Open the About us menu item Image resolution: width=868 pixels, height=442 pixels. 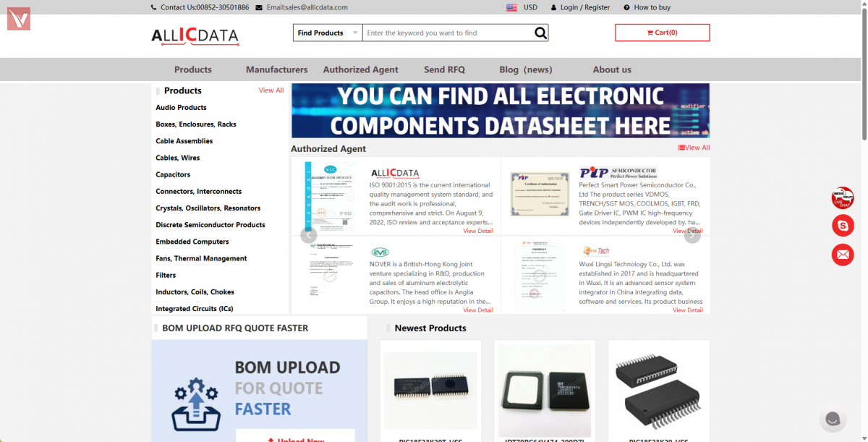612,69
